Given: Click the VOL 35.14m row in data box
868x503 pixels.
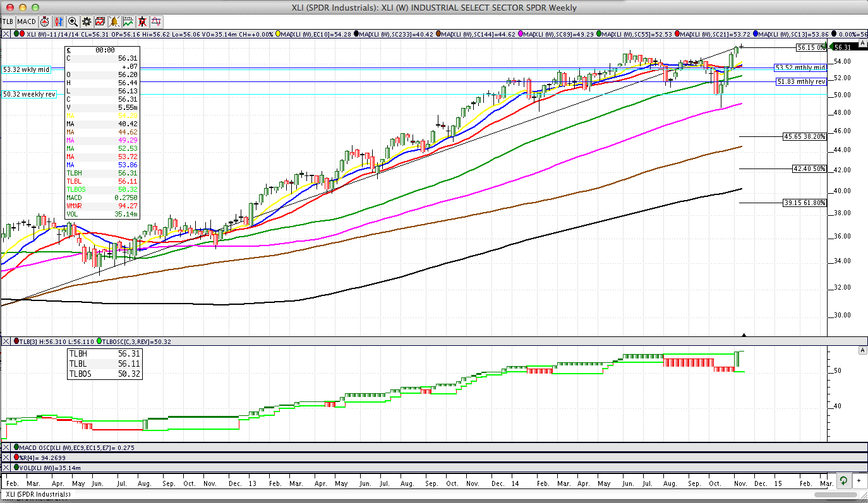Looking at the screenshot, I should [102, 214].
